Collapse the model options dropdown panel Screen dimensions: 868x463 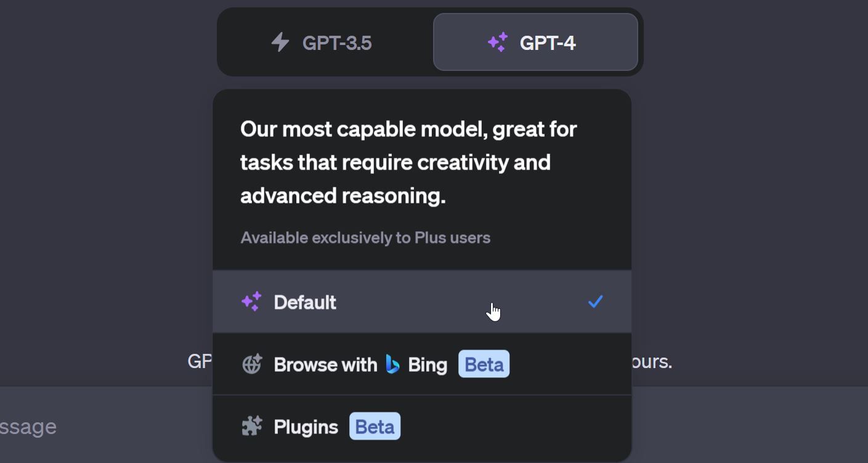[x=535, y=41]
